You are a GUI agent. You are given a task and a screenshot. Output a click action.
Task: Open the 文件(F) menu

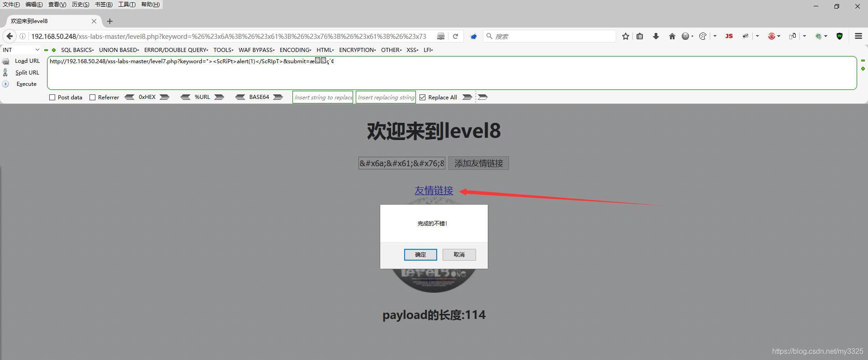pos(11,5)
